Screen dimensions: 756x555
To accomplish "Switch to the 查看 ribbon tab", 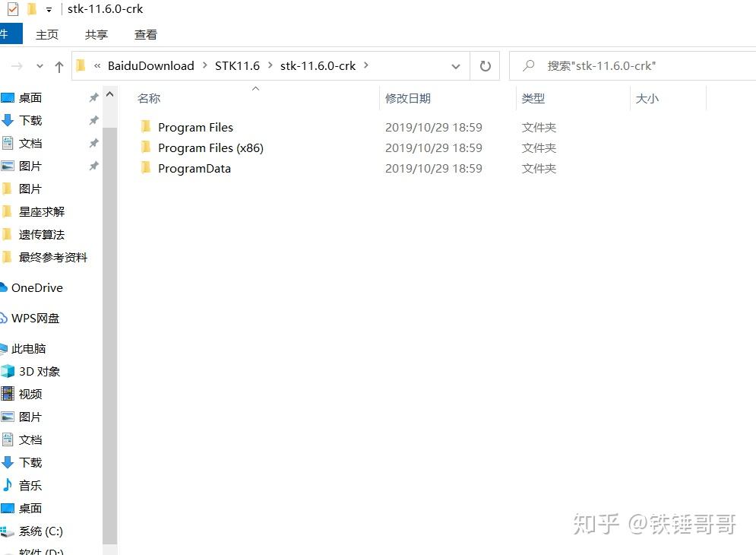I will [144, 34].
